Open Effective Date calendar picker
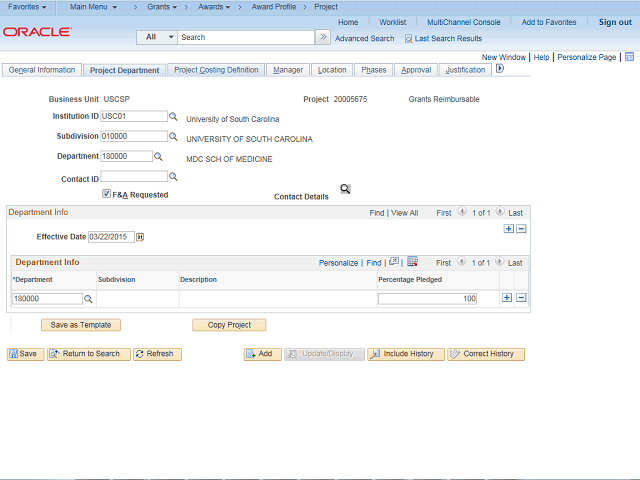The width and height of the screenshot is (640, 480). 140,237
